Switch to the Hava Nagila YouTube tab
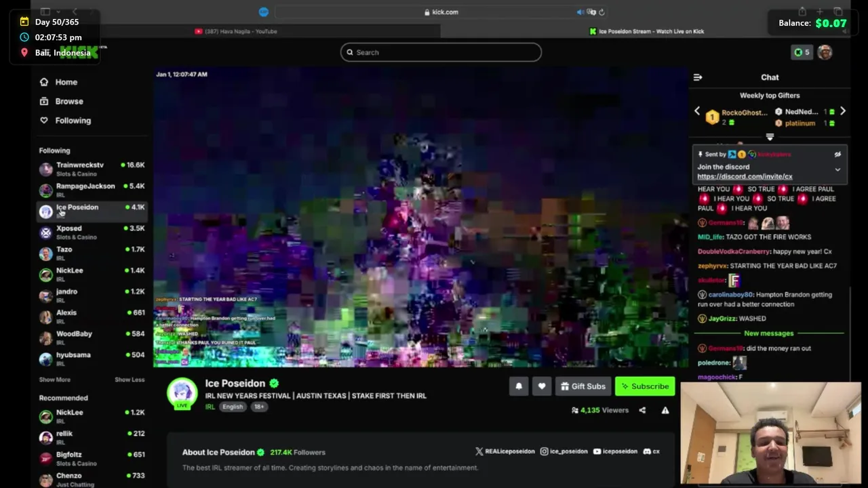The height and width of the screenshot is (488, 868). (x=236, y=31)
